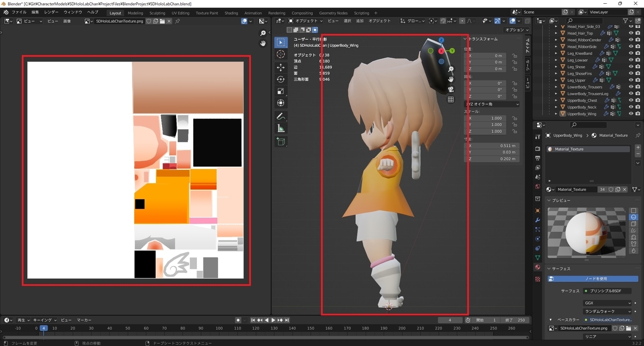The height and width of the screenshot is (346, 644).
Task: Click the zoom magnifier in image editor
Action: pos(263,33)
